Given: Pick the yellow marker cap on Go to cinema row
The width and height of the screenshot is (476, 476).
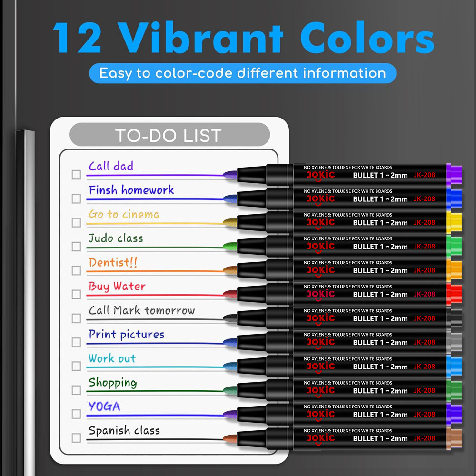Looking at the screenshot, I should click(454, 222).
